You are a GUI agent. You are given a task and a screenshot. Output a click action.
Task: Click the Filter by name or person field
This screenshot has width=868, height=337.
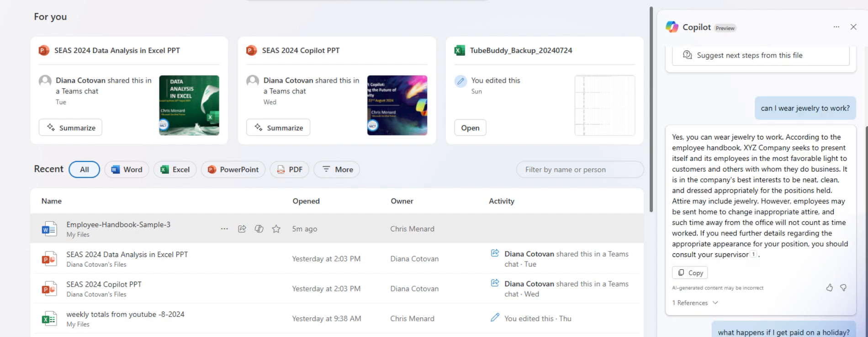pos(580,169)
